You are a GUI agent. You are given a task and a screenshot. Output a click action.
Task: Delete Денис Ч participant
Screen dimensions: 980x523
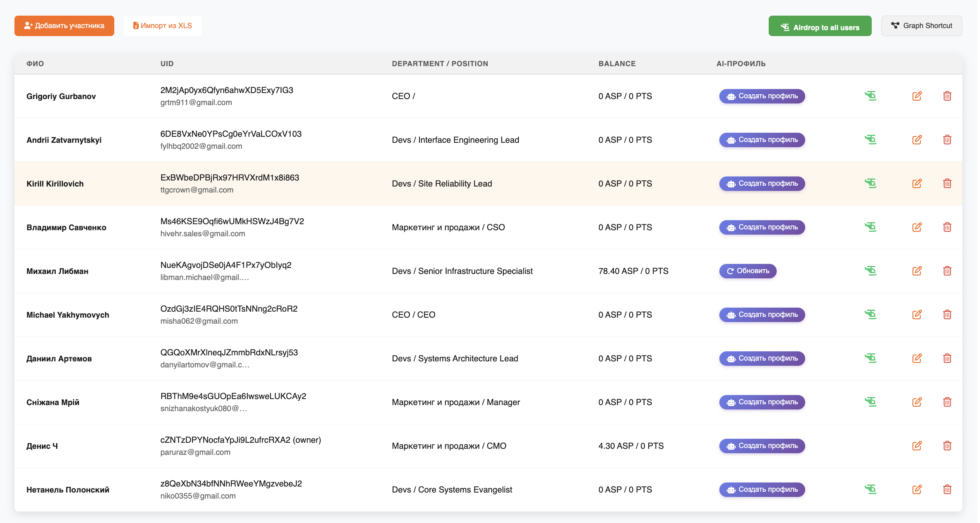point(947,446)
